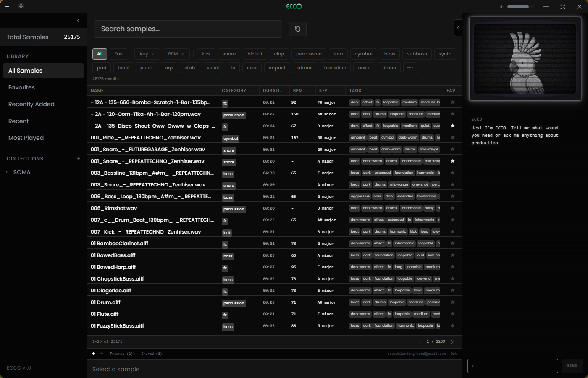Unfavorite the 2A 135-Disco-Shout sample
This screenshot has width=588, height=378.
[452, 126]
